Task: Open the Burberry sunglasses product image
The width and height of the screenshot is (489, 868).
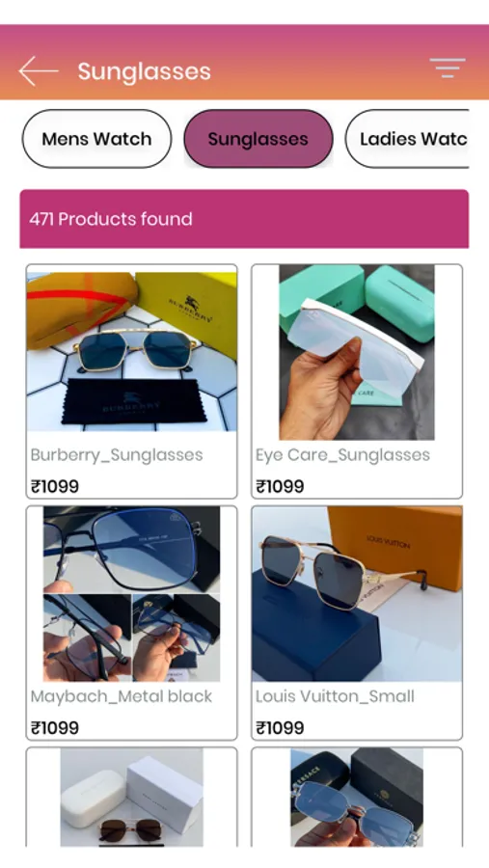Action: tap(132, 352)
